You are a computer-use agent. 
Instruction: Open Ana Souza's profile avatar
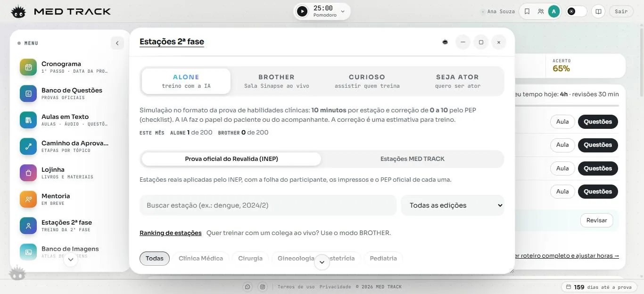pyautogui.click(x=554, y=11)
